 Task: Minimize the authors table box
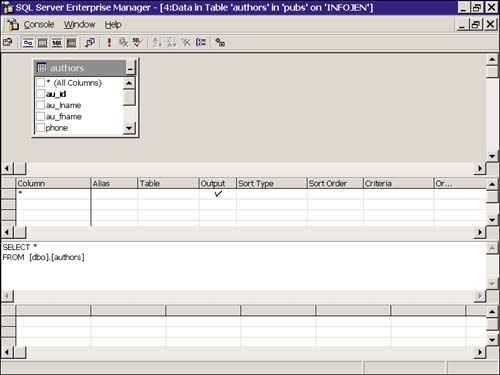point(130,68)
